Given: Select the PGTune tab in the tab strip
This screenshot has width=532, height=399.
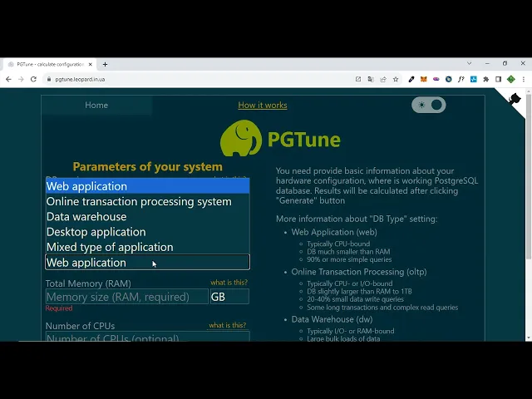Looking at the screenshot, I should pos(50,64).
